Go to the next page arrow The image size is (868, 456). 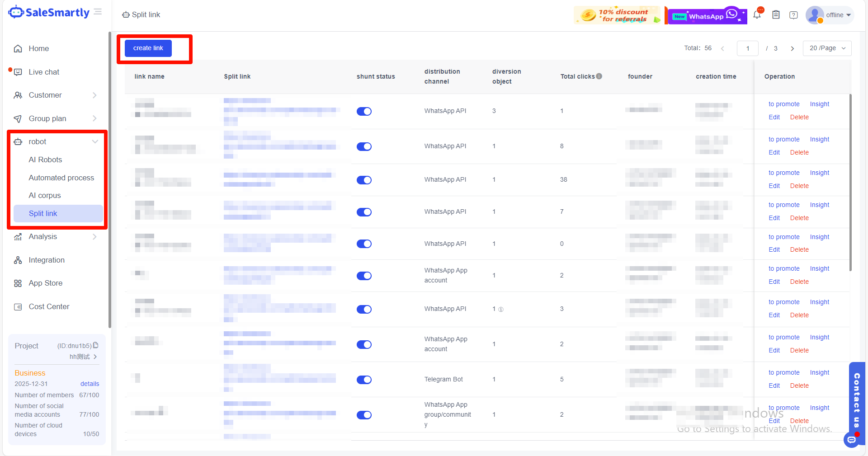792,48
